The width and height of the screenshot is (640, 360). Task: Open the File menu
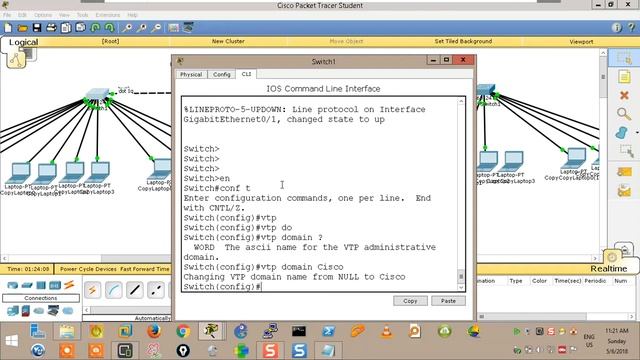click(x=7, y=15)
